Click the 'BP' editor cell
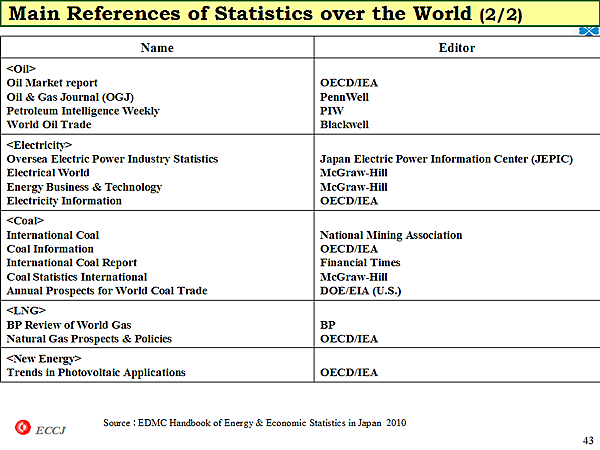This screenshot has width=600, height=450. click(x=328, y=325)
